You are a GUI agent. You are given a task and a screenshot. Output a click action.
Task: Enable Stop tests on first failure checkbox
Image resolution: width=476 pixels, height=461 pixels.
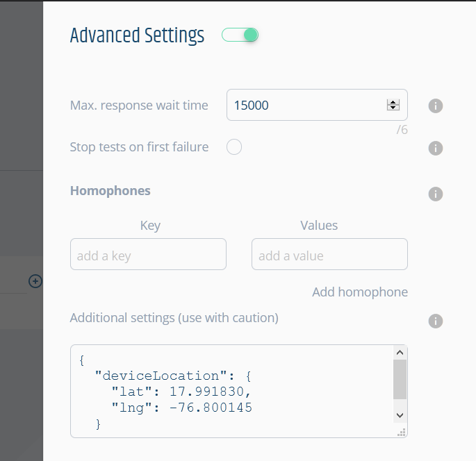234,147
